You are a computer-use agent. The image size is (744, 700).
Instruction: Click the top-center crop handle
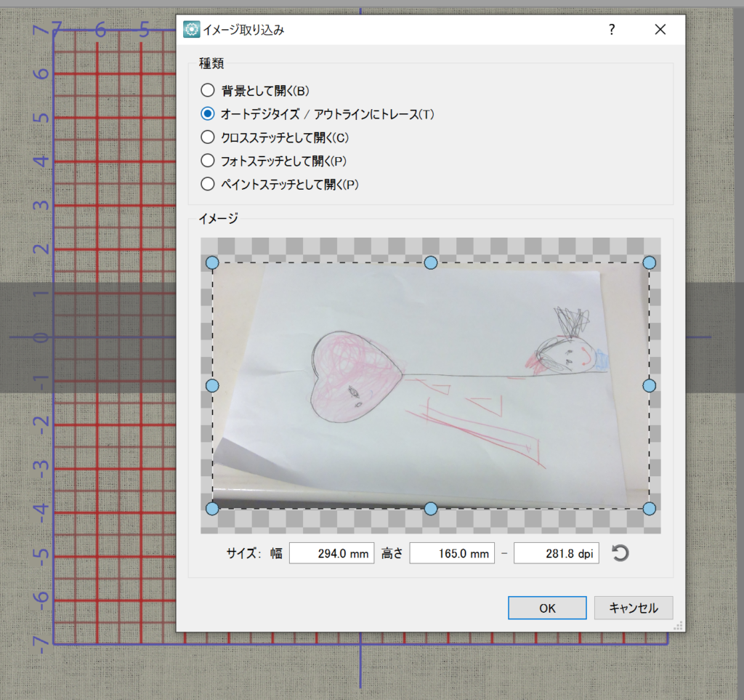430,262
